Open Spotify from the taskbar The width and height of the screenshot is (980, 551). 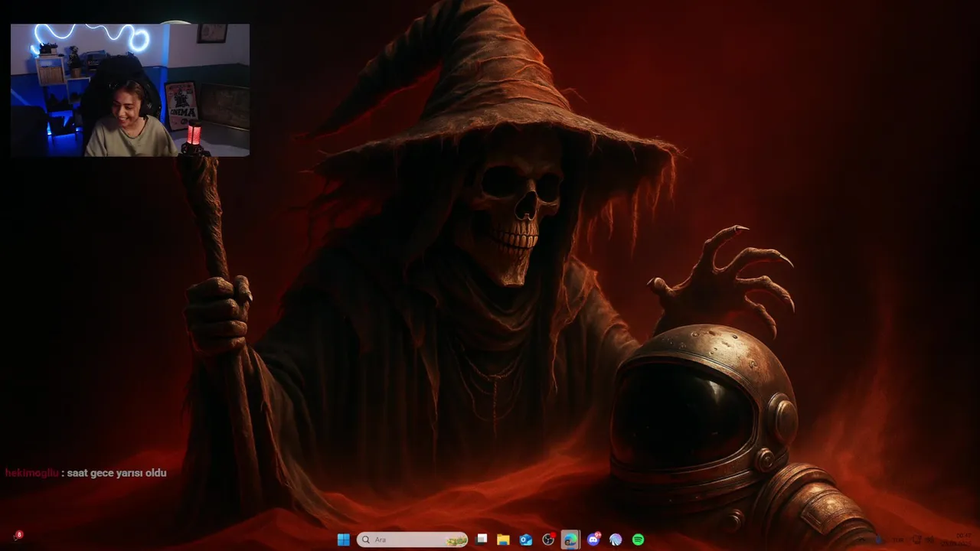pos(638,540)
